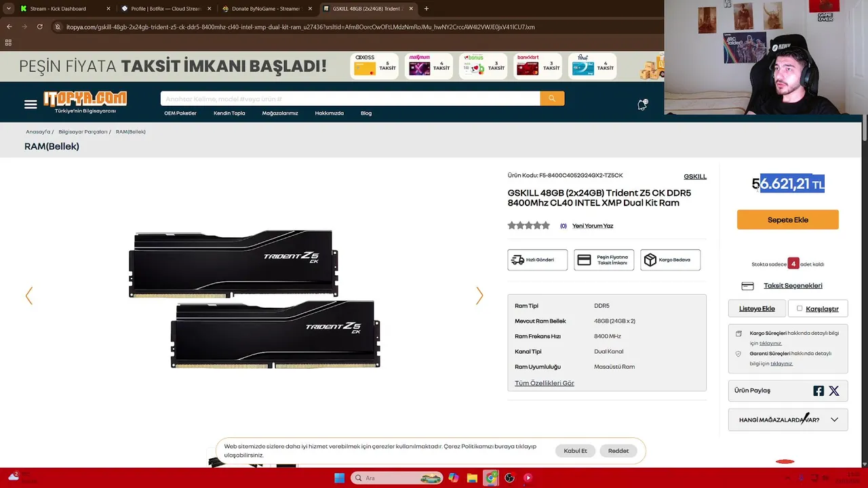Open the browser apps grid icon

pyautogui.click(x=8, y=42)
